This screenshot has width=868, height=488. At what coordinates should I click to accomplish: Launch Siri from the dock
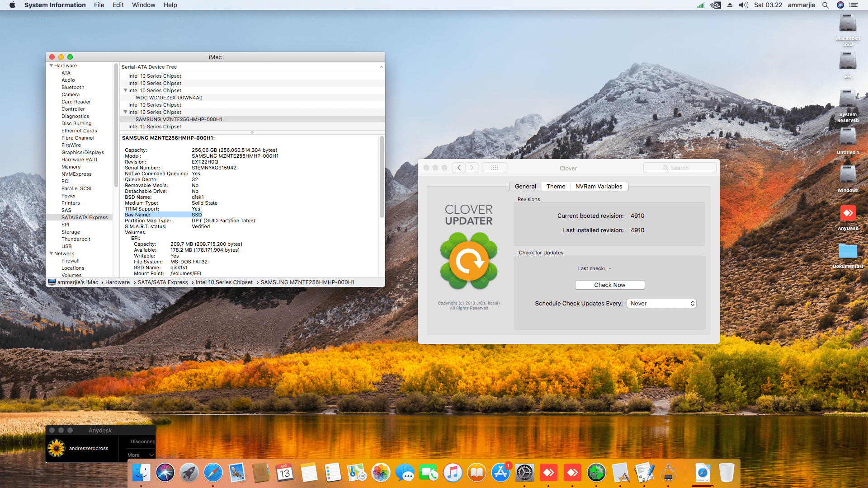point(165,473)
